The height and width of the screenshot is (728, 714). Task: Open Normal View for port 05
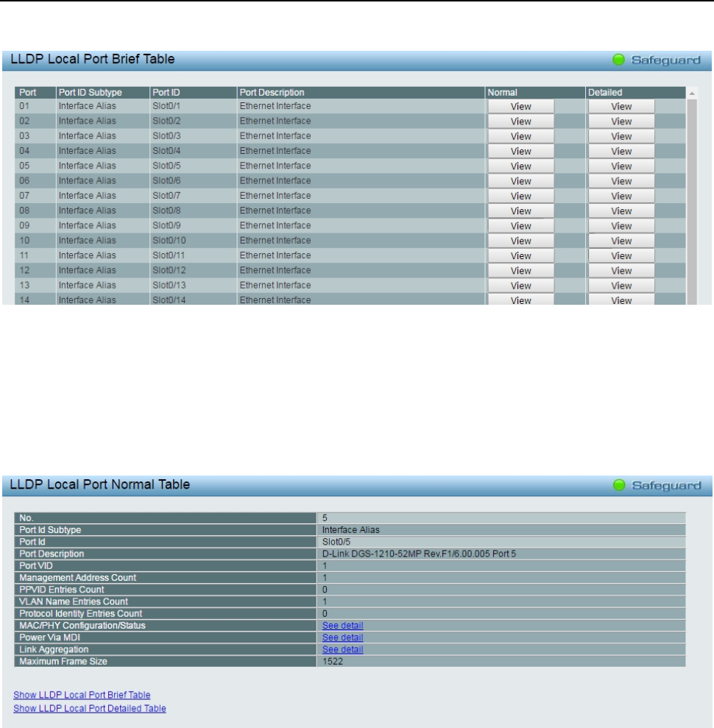pyautogui.click(x=520, y=166)
